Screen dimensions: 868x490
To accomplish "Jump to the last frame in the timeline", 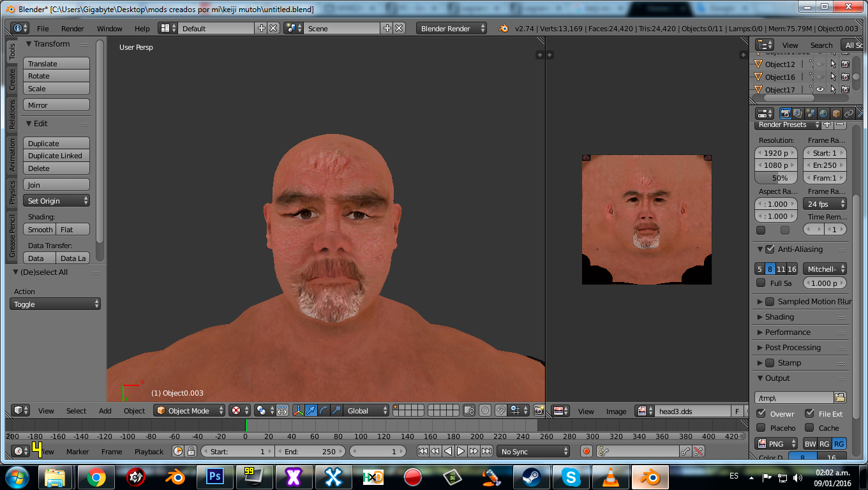I will pyautogui.click(x=486, y=451).
